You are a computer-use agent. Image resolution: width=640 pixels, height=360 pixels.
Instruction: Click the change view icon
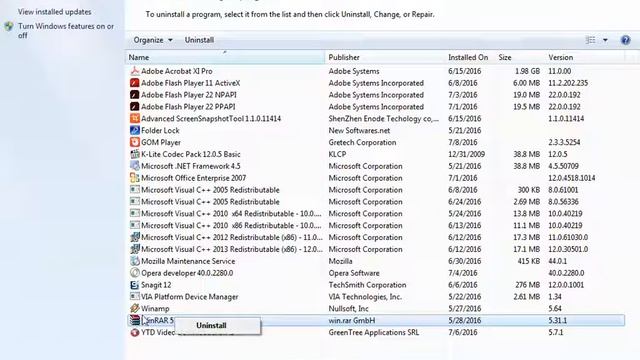point(591,40)
